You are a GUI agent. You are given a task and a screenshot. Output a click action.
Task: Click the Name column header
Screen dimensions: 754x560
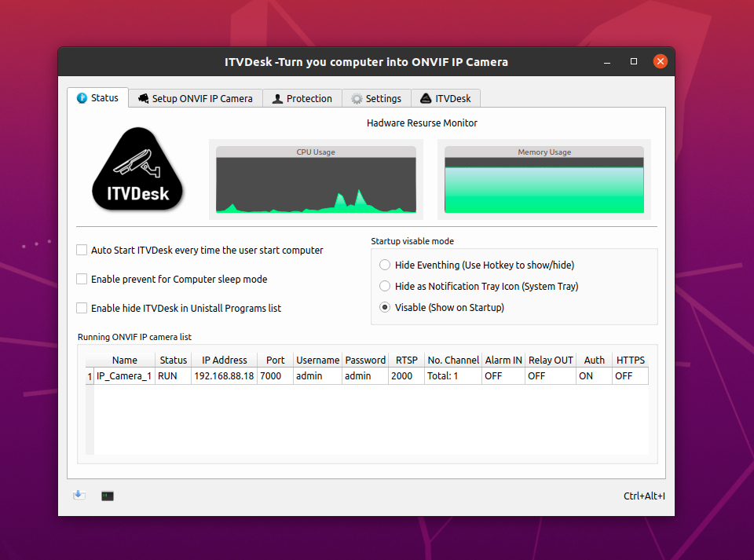pos(124,360)
